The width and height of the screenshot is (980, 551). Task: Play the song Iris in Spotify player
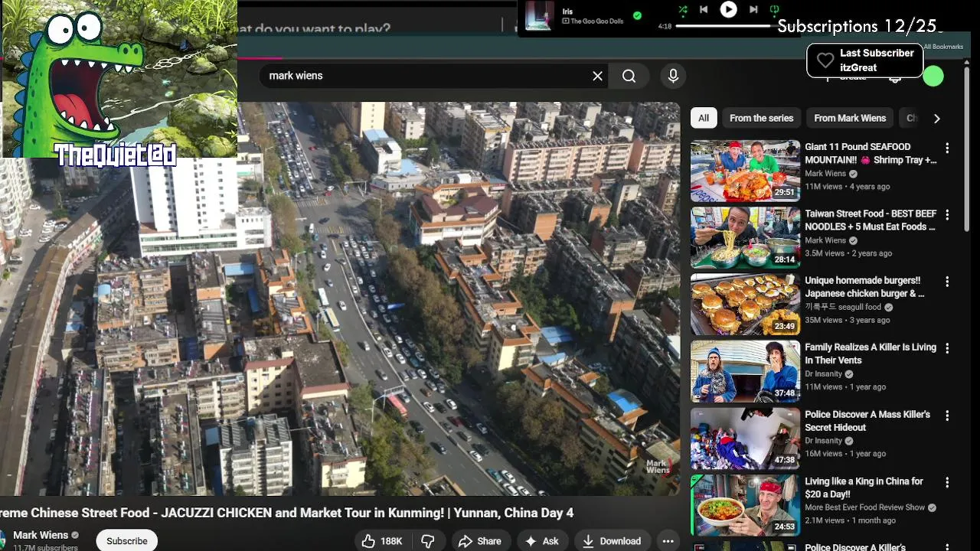[x=728, y=9]
